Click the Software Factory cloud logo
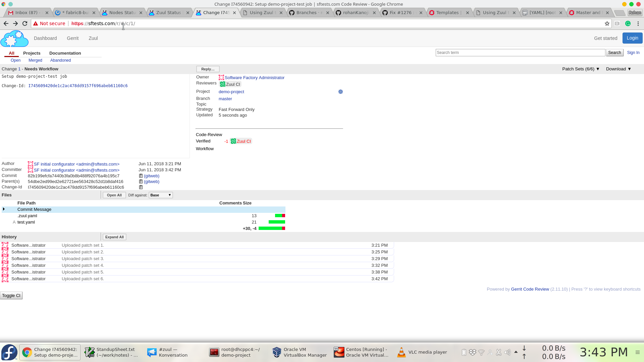The image size is (644, 362). point(14,38)
